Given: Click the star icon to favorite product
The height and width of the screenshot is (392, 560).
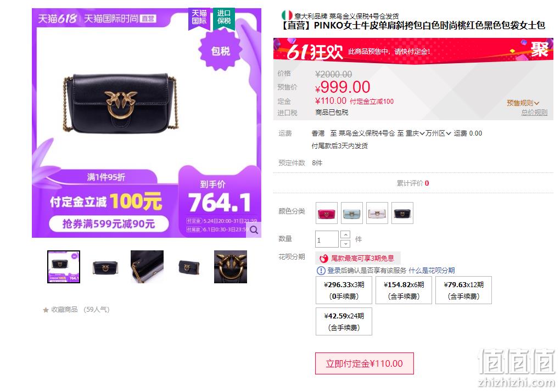Looking at the screenshot, I should [x=46, y=310].
